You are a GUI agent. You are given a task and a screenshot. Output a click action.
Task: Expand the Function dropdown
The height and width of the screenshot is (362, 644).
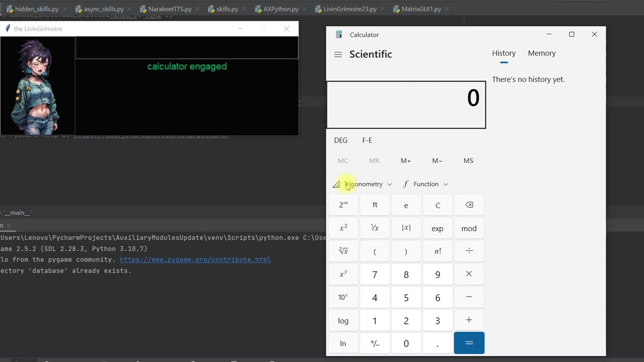[426, 184]
